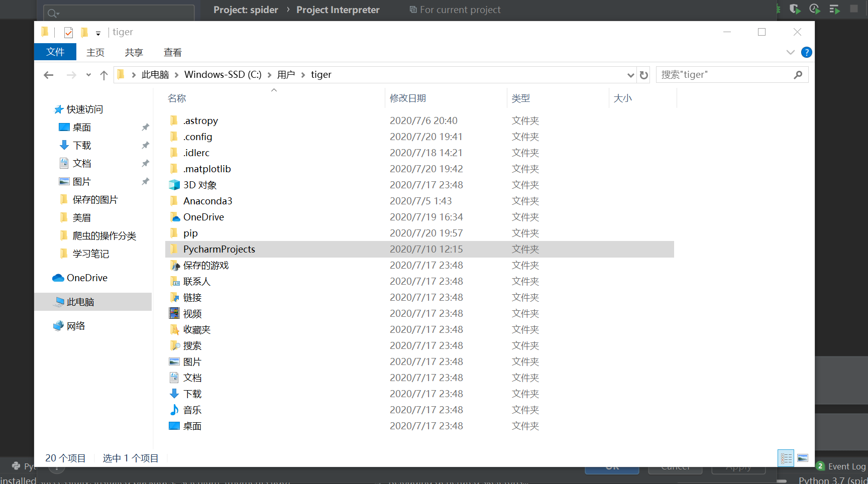The width and height of the screenshot is (868, 484).
Task: Click the 3D 对象 folder icon
Action: pyautogui.click(x=174, y=185)
